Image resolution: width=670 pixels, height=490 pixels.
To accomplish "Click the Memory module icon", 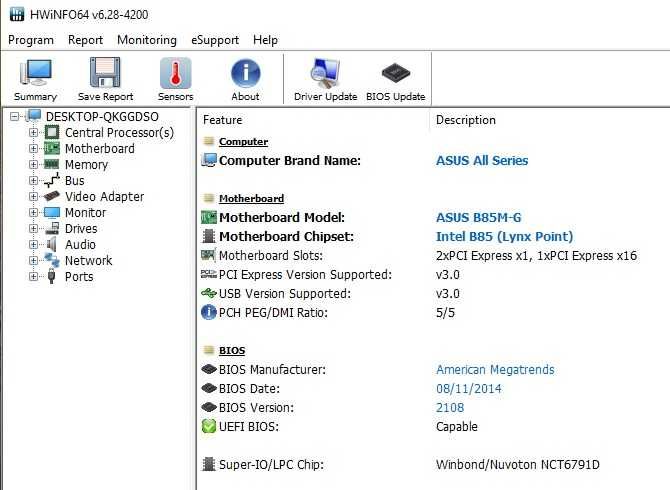I will [x=52, y=164].
